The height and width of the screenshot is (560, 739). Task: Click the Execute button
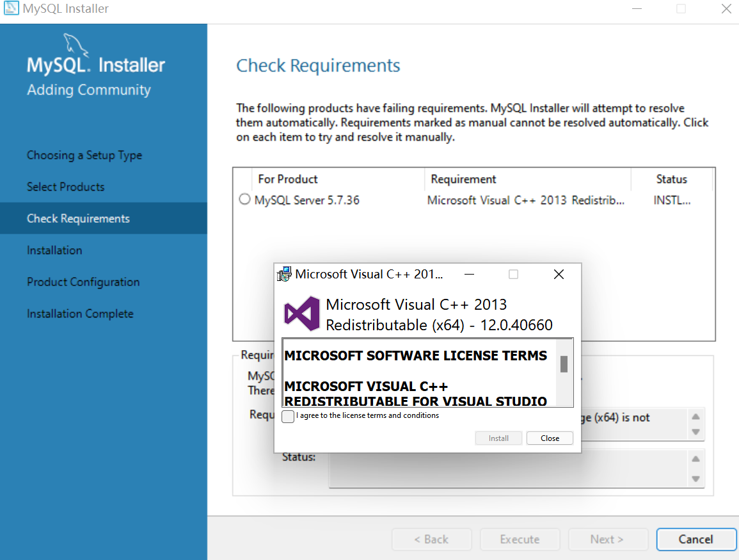[520, 540]
